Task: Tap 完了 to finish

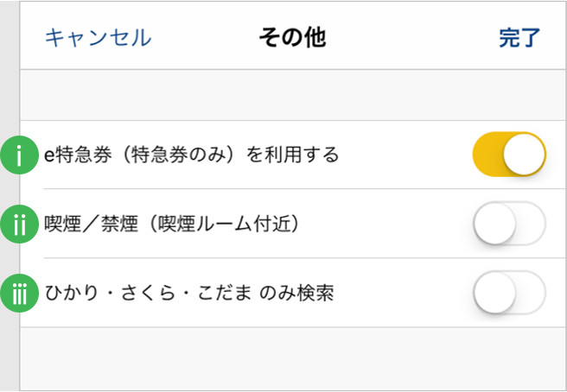Action: point(519,38)
